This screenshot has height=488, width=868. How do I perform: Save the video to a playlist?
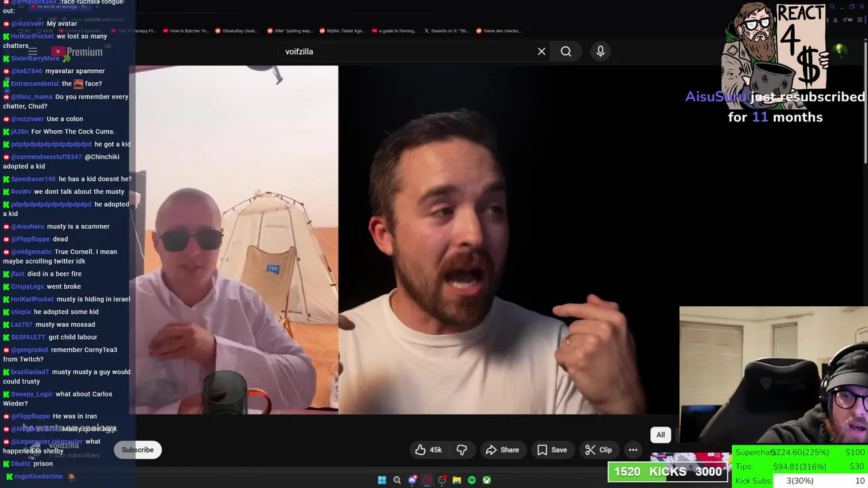point(552,449)
